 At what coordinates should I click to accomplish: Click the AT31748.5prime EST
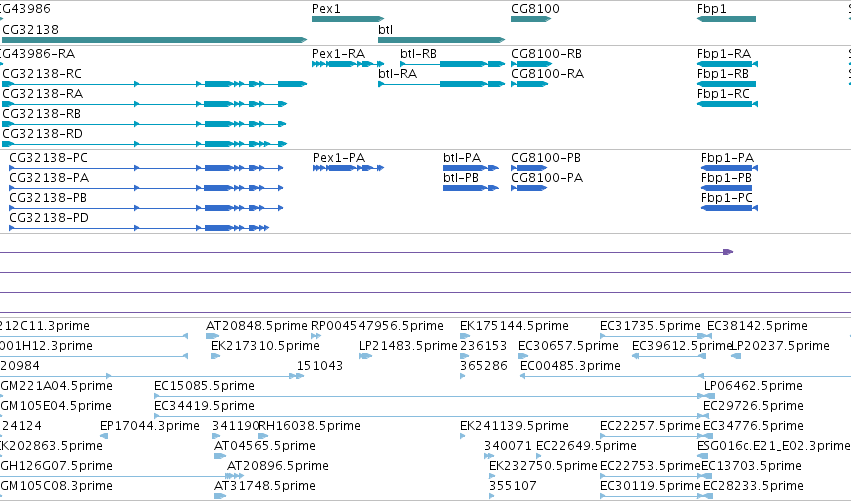tap(220, 496)
